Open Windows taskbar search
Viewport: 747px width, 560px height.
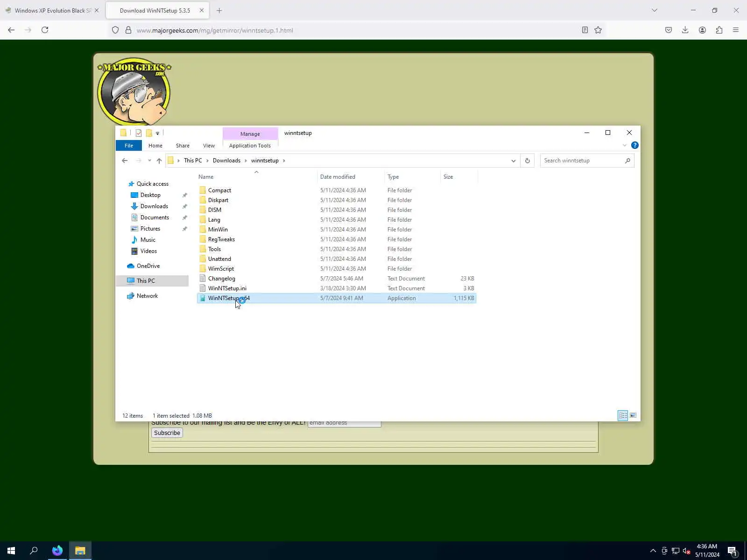pos(34,551)
